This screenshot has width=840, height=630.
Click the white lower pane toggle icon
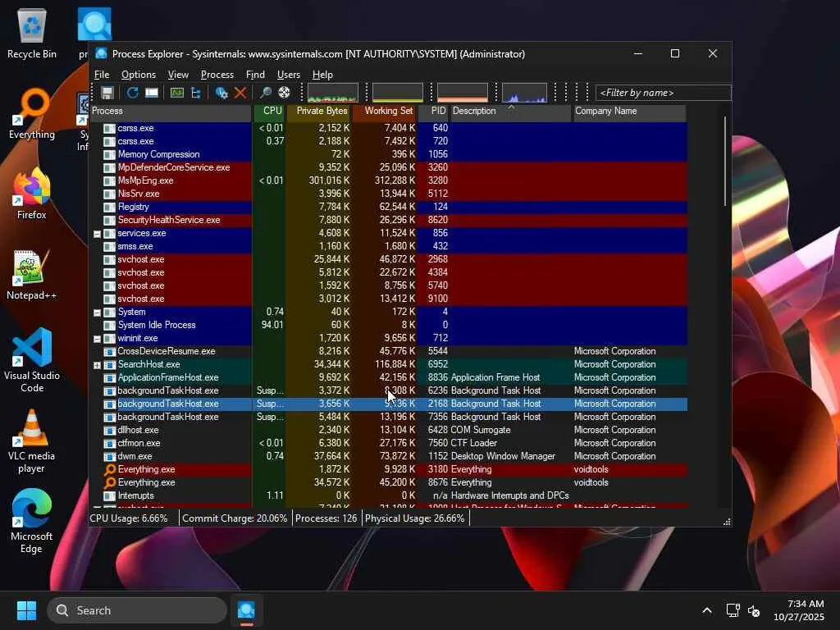click(152, 93)
